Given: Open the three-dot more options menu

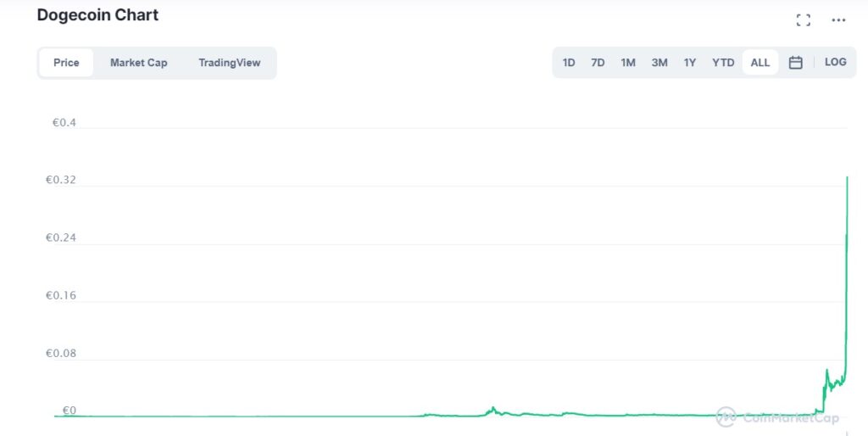Looking at the screenshot, I should (838, 20).
